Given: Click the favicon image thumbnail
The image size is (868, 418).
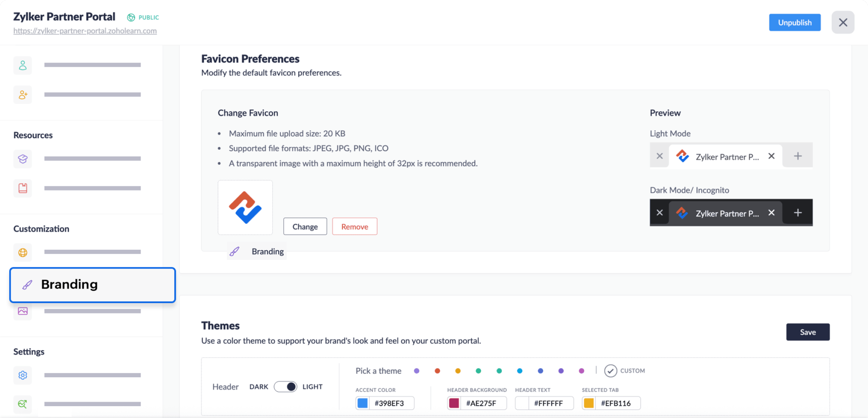Looking at the screenshot, I should 245,207.
